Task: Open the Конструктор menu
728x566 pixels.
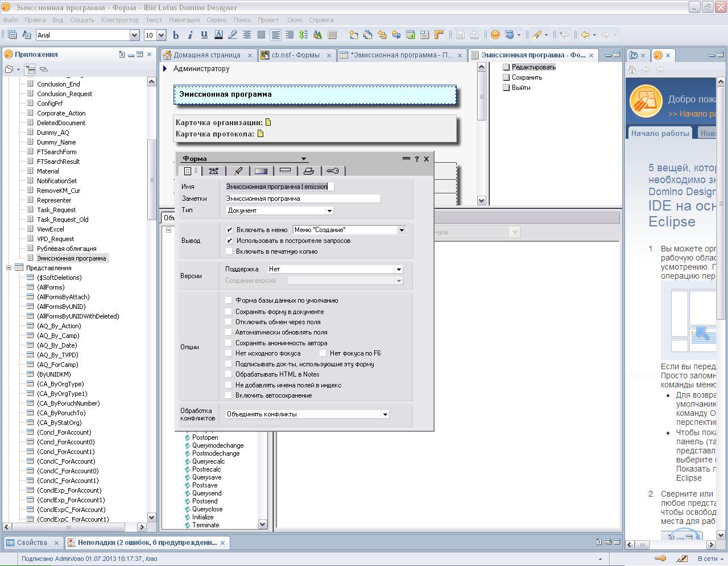Action: coord(120,20)
